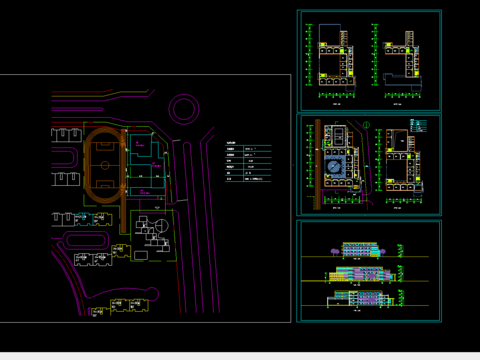Select the long vertical orange path beside the track
This screenshot has width=480, height=360.
[124, 181]
